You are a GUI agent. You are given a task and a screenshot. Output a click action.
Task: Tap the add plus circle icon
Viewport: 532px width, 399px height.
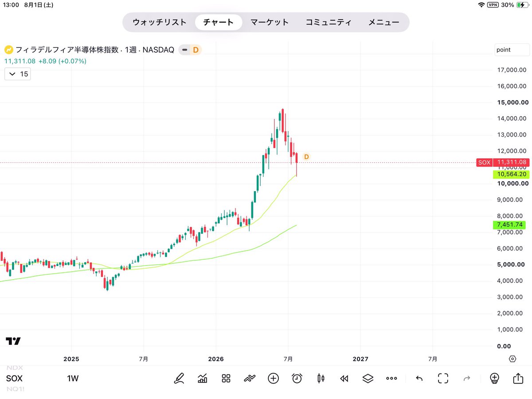click(x=273, y=378)
